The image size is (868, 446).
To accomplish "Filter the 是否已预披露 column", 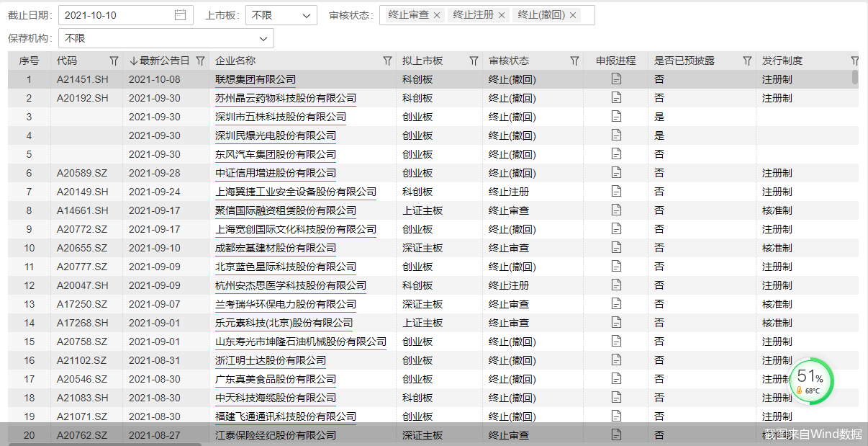I will point(747,61).
